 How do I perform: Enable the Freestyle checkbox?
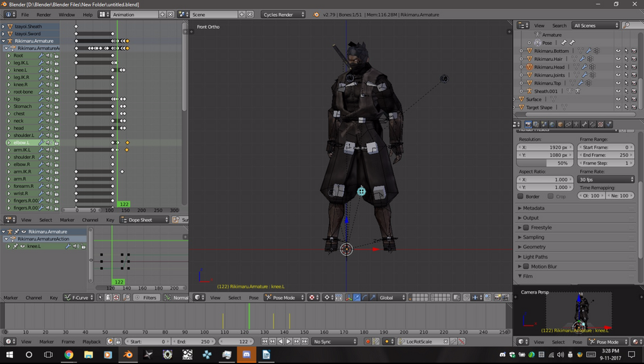click(526, 228)
